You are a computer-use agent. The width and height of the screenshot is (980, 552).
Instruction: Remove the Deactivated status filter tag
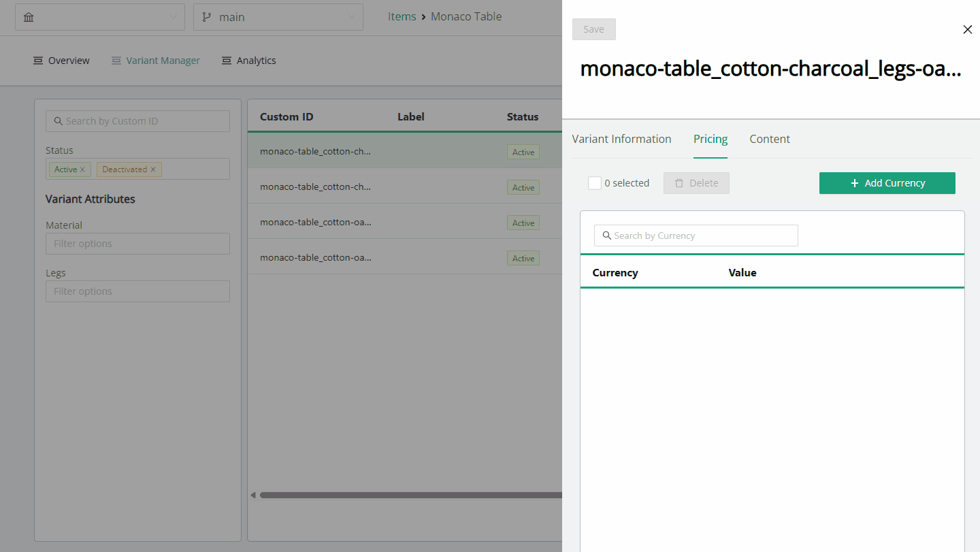[x=153, y=169]
